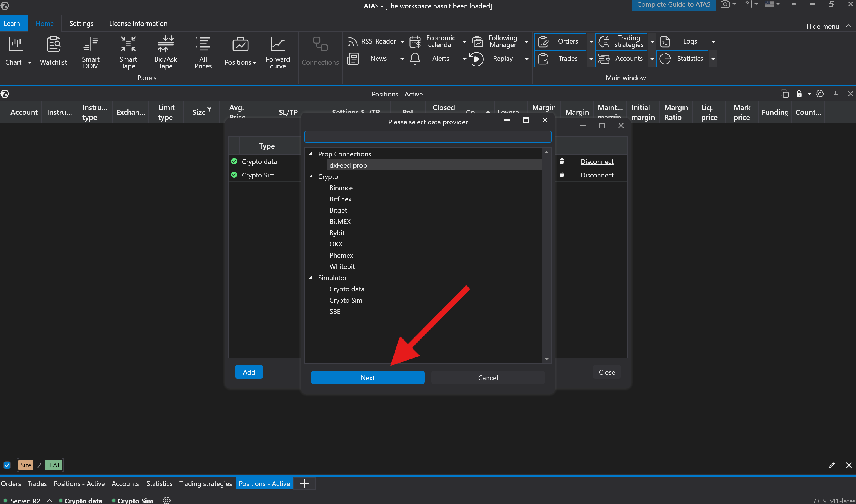This screenshot has height=504, width=856.
Task: Click the Next button
Action: point(367,378)
